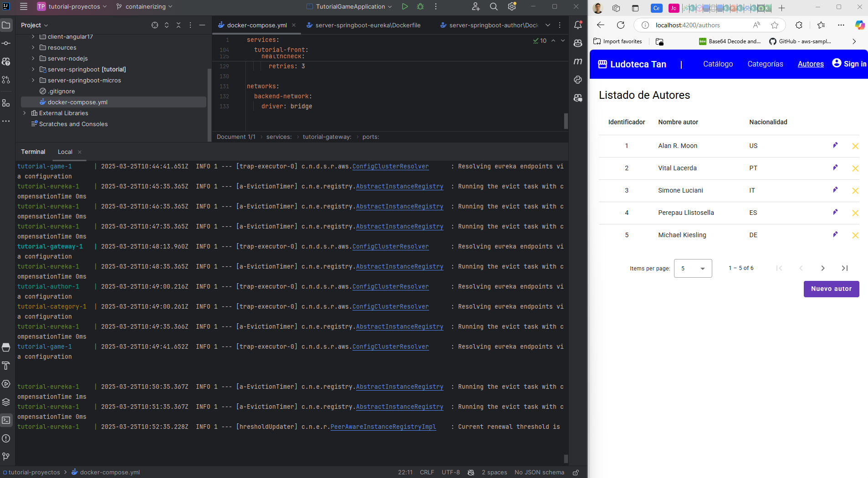Open the Items per page dropdown
868x478 pixels.
[693, 268]
